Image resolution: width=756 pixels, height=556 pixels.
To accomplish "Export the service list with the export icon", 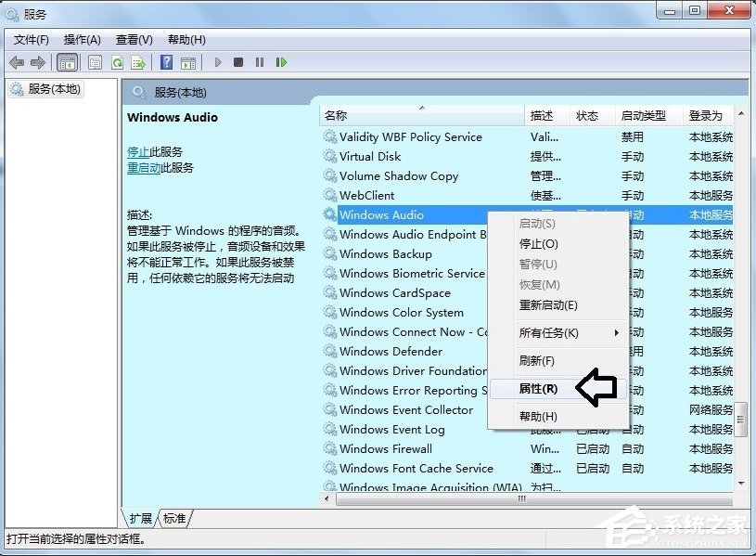I will [139, 62].
